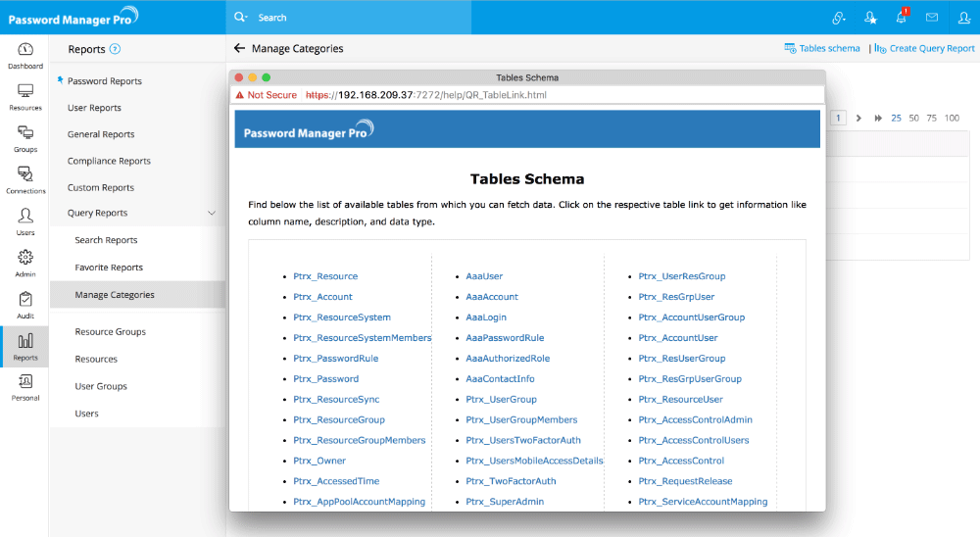The width and height of the screenshot is (980, 537).
Task: Select page 1 in pagination
Action: tap(838, 119)
